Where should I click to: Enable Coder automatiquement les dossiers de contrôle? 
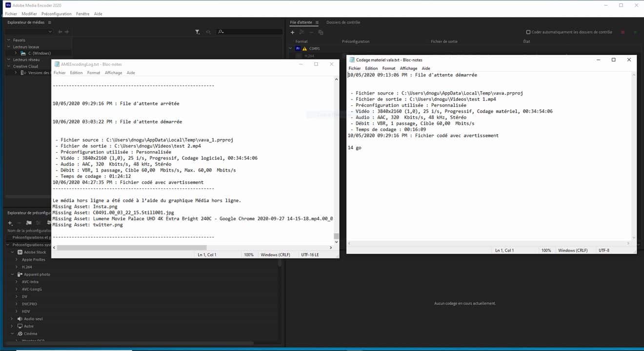coord(528,32)
